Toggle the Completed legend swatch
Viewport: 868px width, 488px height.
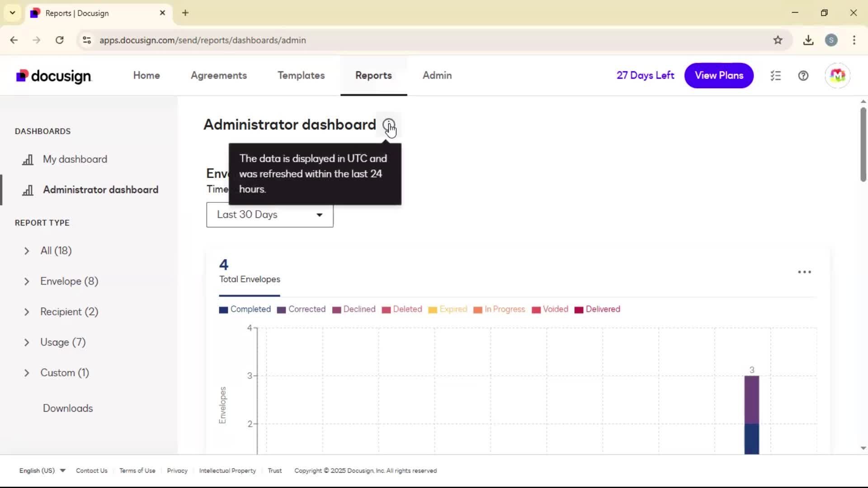coord(223,310)
